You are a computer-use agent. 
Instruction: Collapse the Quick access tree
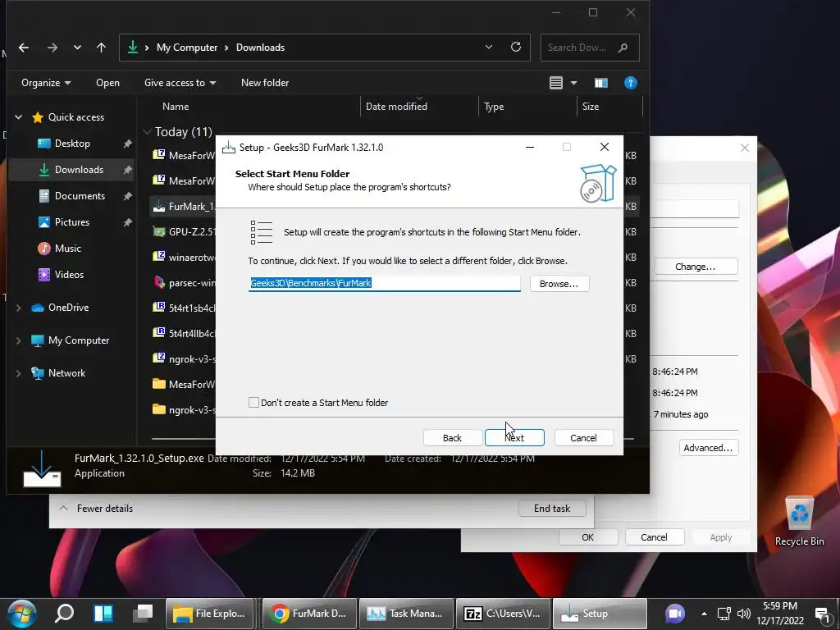[19, 116]
